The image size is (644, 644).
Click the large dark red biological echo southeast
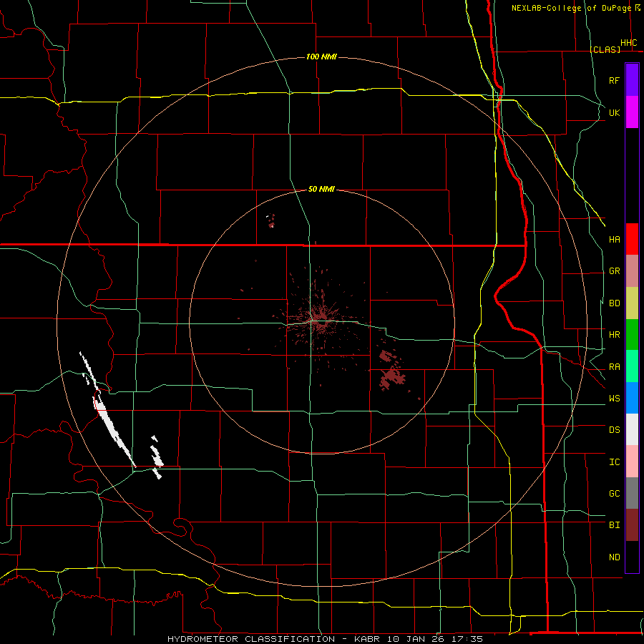tap(392, 377)
